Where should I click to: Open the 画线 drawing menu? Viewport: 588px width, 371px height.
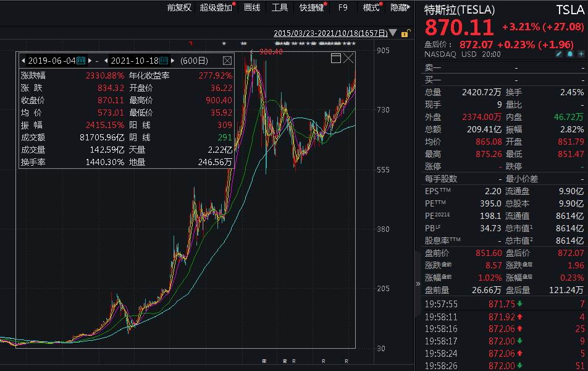pos(252,7)
